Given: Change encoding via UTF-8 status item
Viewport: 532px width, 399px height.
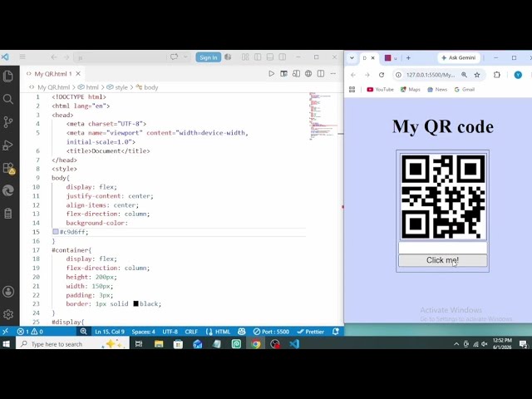Looking at the screenshot, I should (x=170, y=332).
